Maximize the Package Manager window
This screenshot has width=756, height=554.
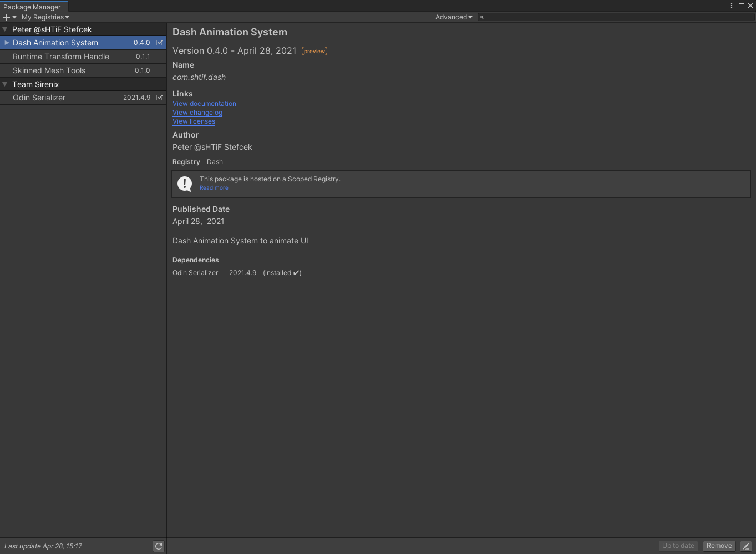point(741,6)
